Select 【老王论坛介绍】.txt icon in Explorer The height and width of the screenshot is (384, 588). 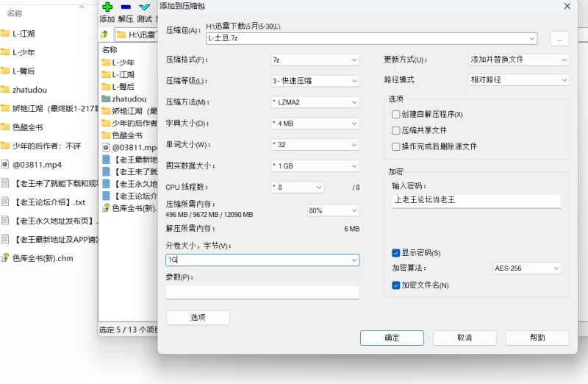5,202
